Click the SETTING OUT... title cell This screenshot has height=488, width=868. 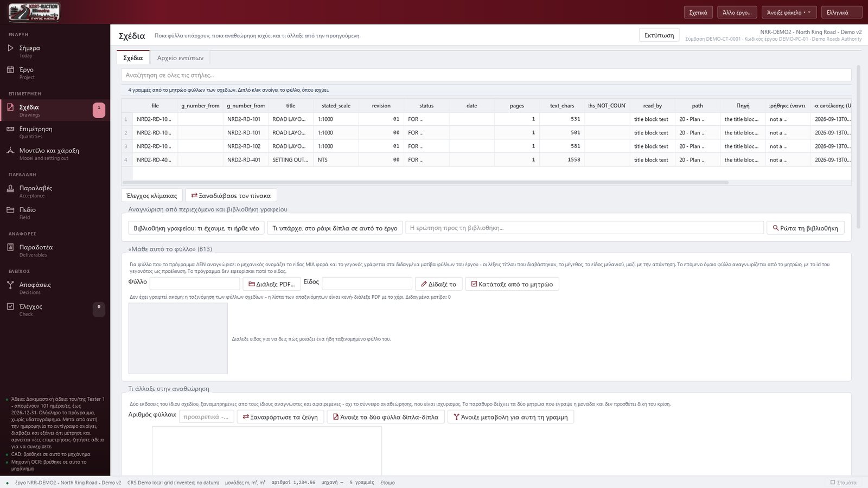click(x=290, y=160)
